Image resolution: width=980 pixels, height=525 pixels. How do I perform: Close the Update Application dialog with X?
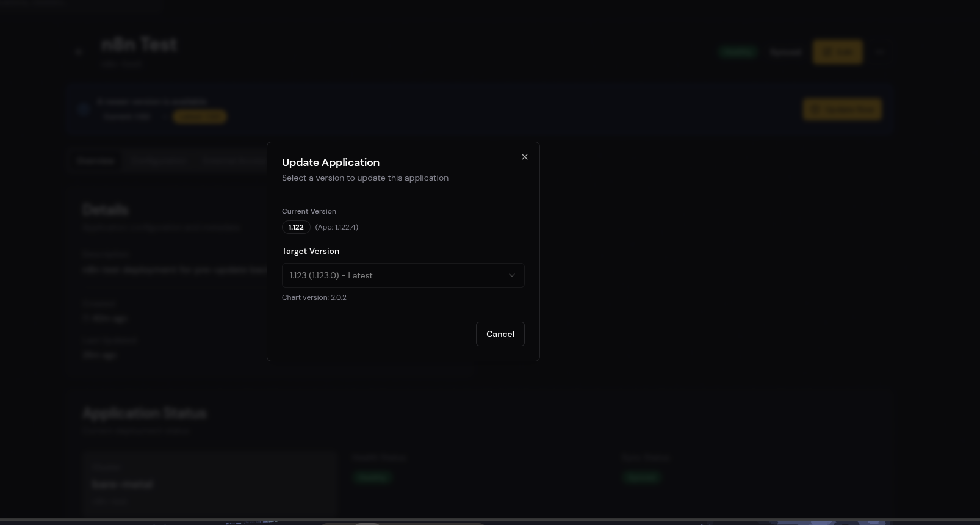[x=525, y=157]
